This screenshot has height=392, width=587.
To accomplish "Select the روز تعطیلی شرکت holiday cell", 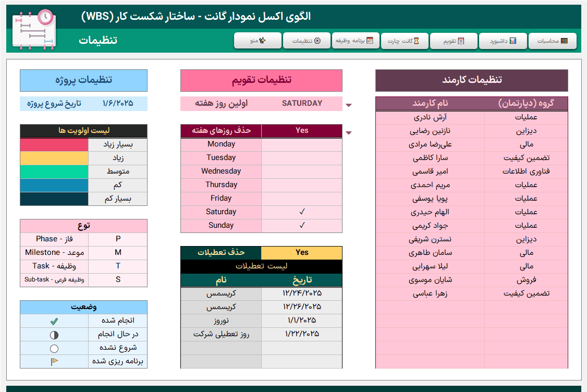I will tap(221, 334).
